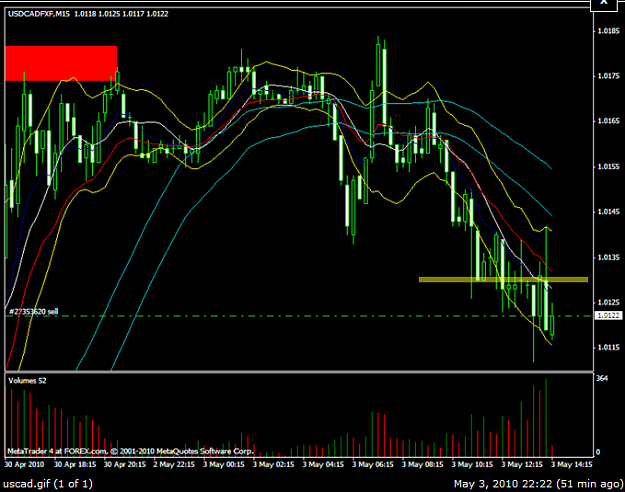Click the 3 May 08:15 time label
The width and height of the screenshot is (625, 492).
(x=423, y=464)
